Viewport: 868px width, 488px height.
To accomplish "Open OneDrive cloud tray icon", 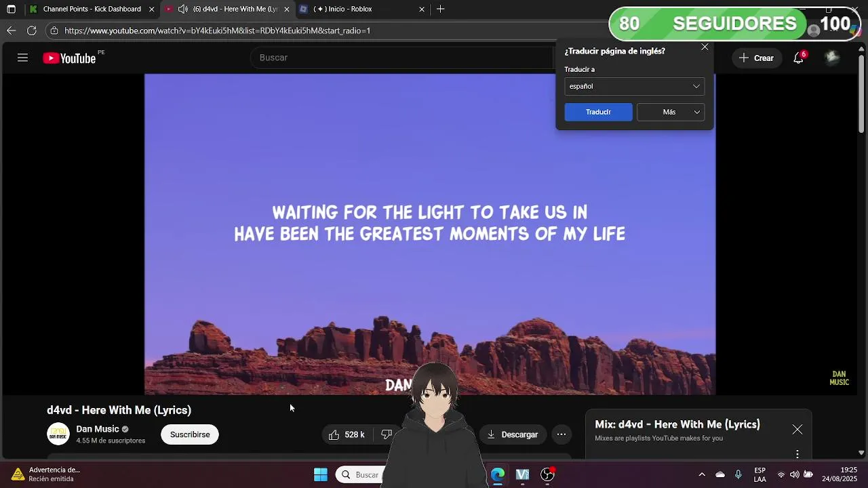I will tap(720, 474).
